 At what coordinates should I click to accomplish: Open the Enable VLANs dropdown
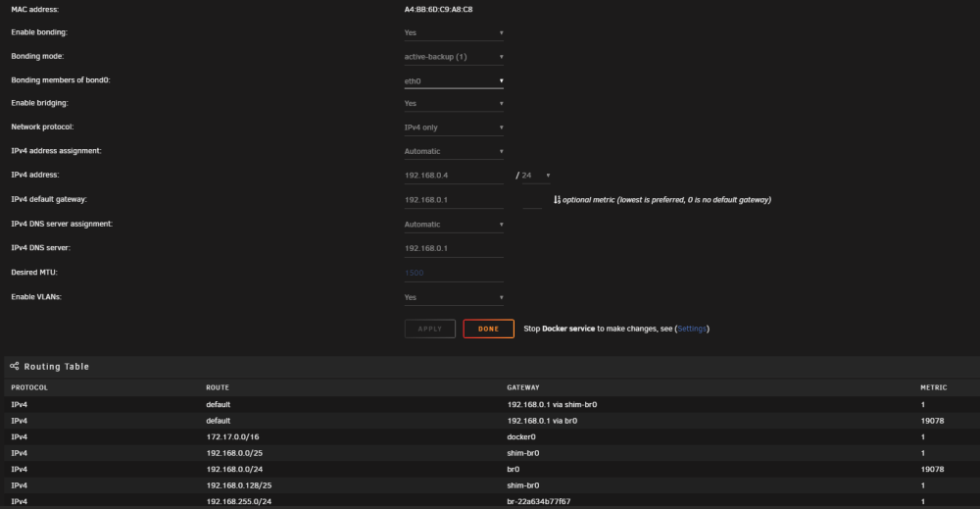point(454,297)
